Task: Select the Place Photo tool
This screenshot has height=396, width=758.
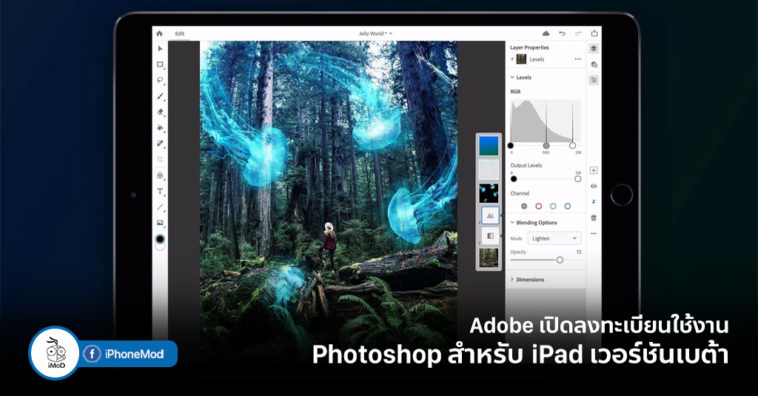Action: pyautogui.click(x=160, y=222)
